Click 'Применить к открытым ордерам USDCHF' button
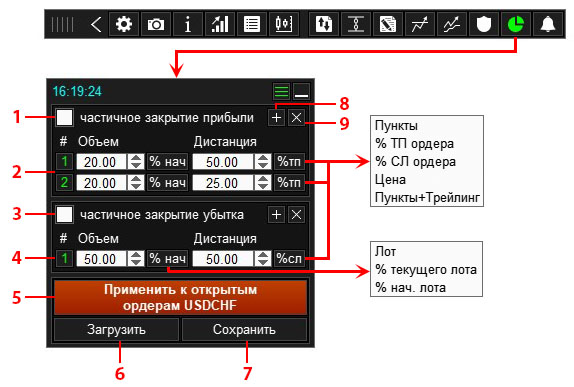Screen dimensions: 574x387 (180, 297)
